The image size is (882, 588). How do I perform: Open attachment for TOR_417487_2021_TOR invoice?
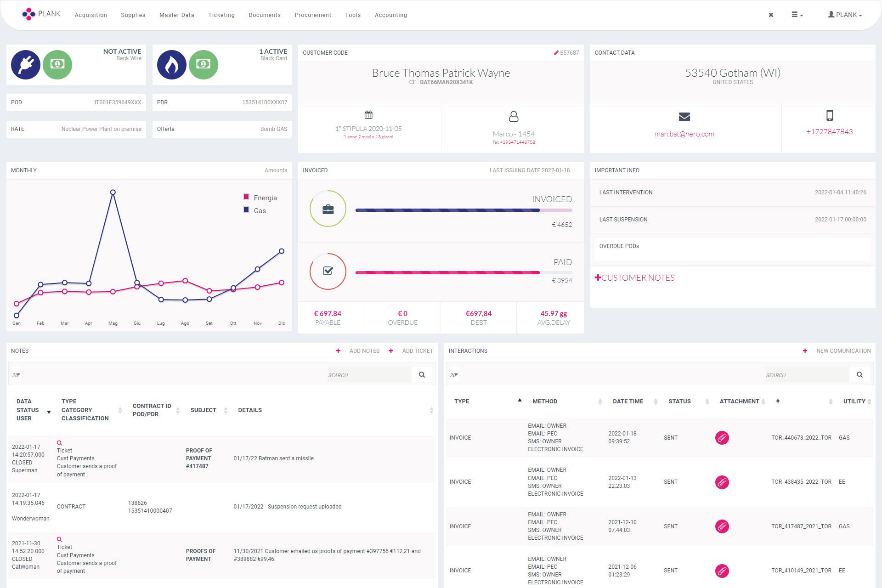(722, 526)
